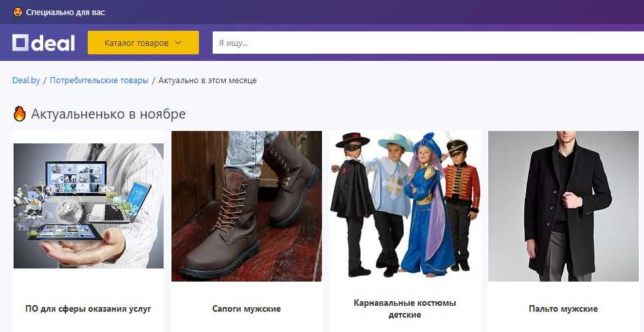The height and width of the screenshot is (332, 644).
Task: Open "Потребительские товары" breadcrumb
Action: click(x=99, y=81)
